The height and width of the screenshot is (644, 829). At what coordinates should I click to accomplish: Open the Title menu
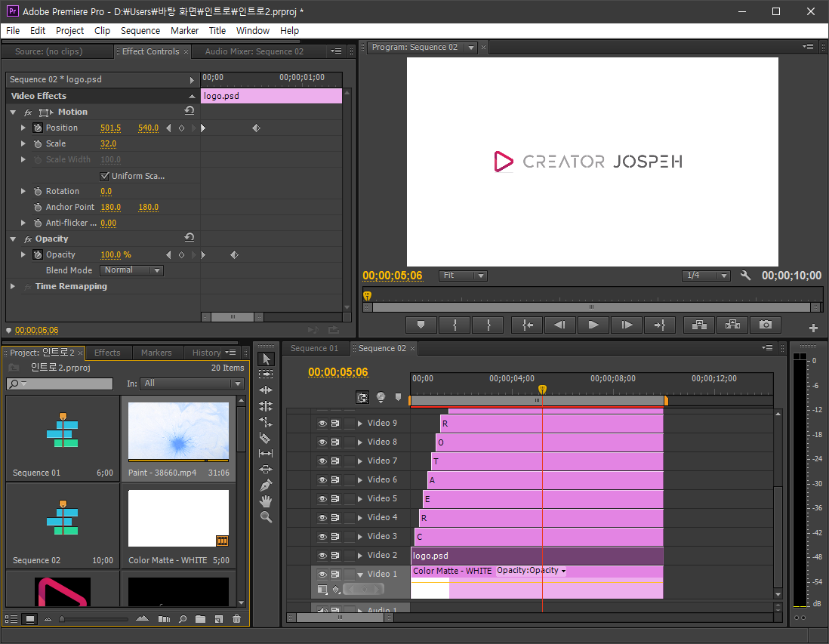217,31
